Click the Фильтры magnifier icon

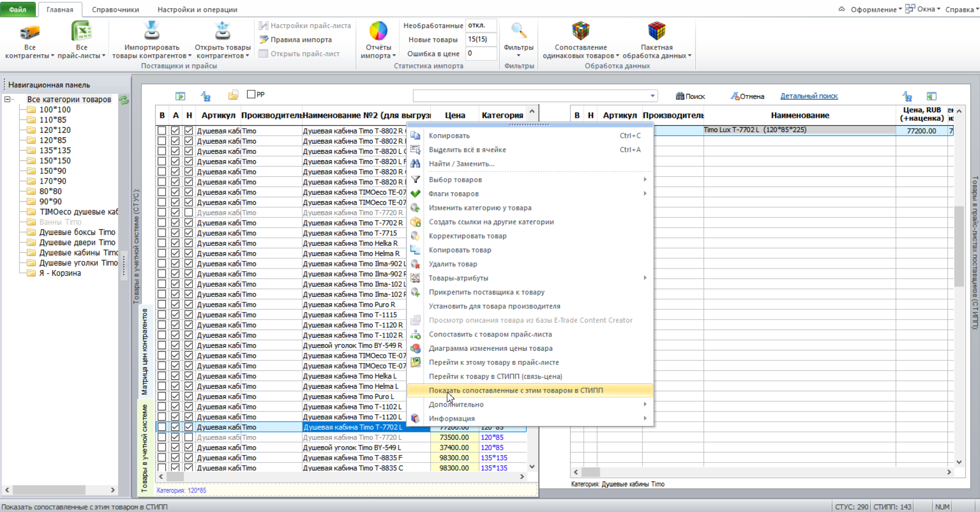(518, 31)
